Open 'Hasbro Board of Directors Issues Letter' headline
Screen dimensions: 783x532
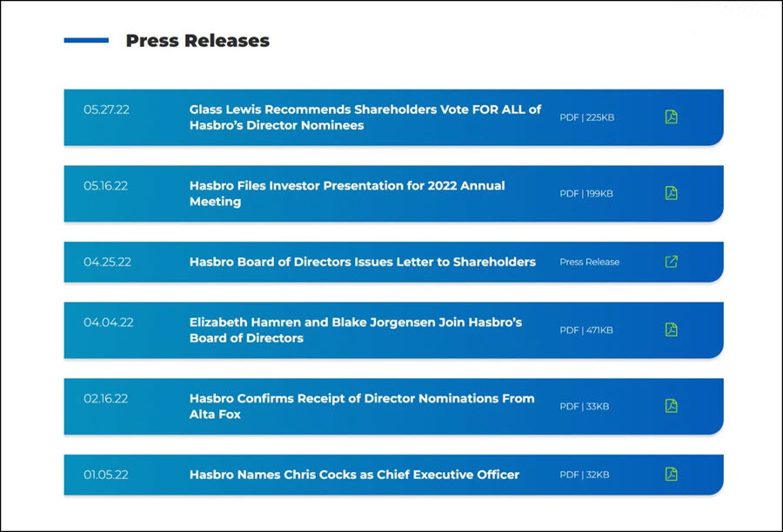[363, 262]
